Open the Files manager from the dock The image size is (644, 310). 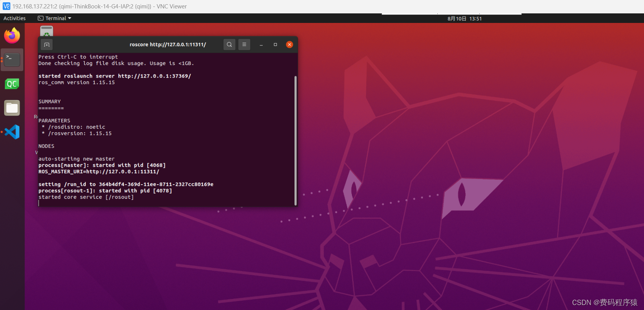(12, 108)
